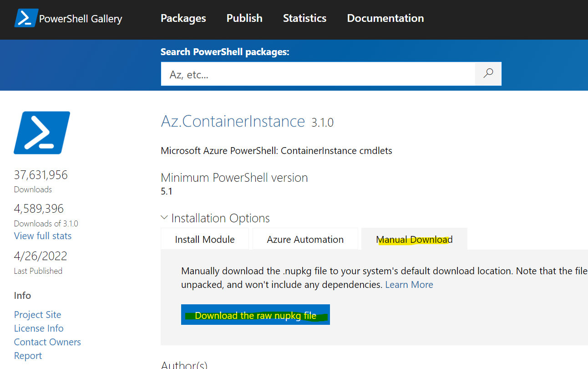Open the Documentation menu item
This screenshot has width=588, height=369.
[x=385, y=18]
